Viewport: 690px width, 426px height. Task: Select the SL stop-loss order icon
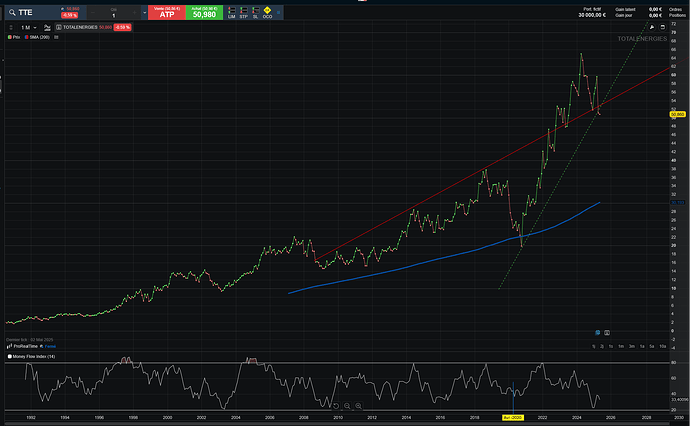tap(255, 12)
